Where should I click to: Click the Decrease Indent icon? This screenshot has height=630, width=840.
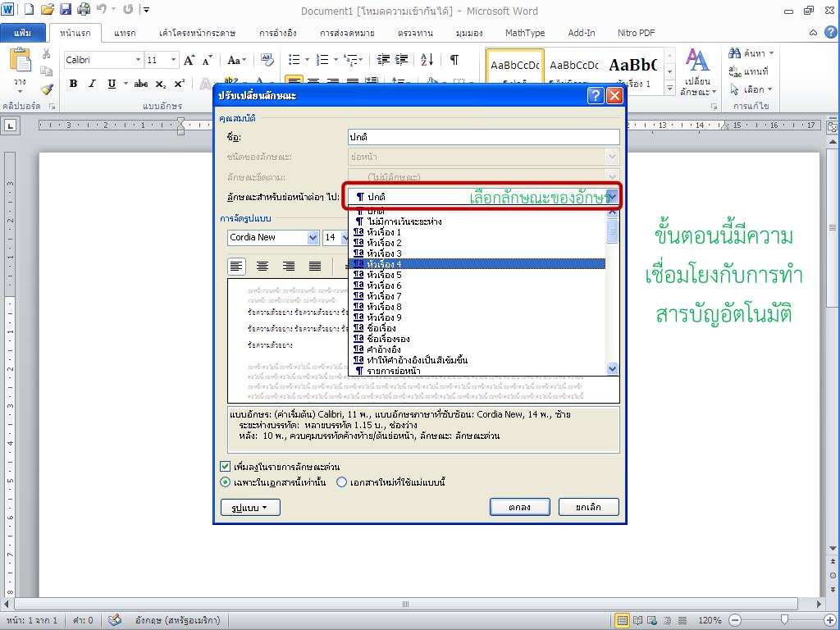383,59
